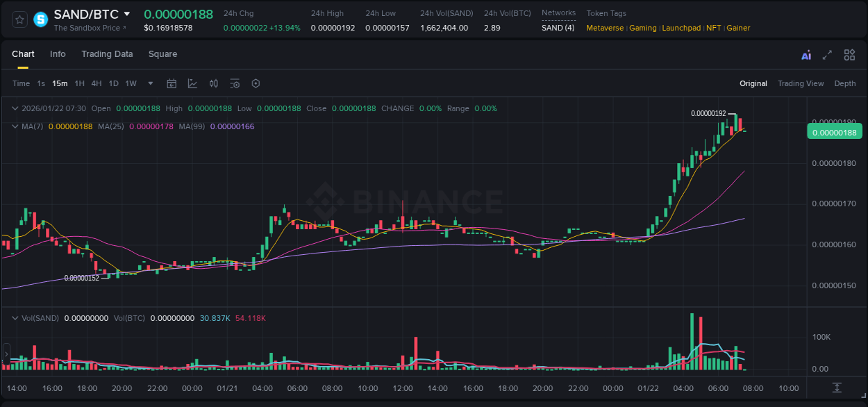
Task: Click the green current price label 0.00000188
Action: (835, 131)
